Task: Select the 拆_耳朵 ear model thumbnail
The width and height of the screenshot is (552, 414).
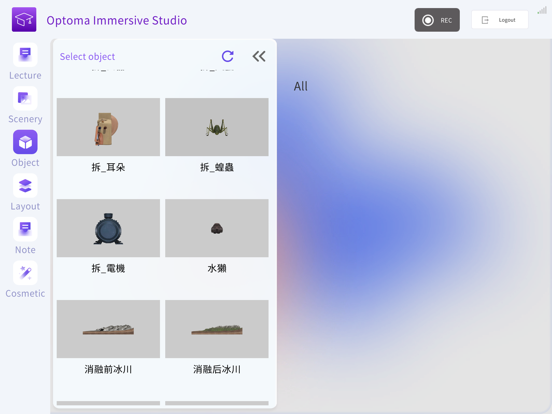Action: point(108,127)
